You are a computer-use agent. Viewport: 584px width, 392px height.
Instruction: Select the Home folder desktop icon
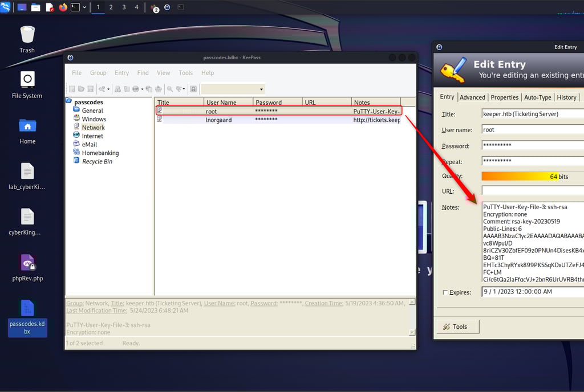[x=27, y=131]
